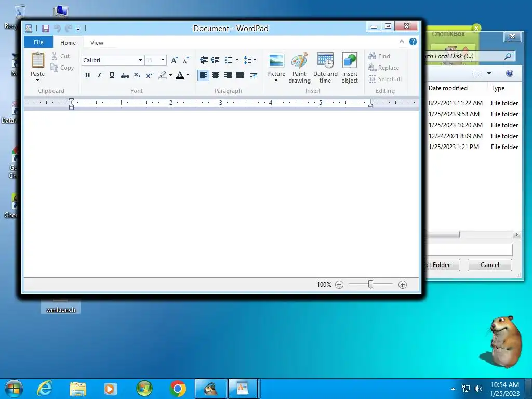Start a bulleted list
The height and width of the screenshot is (399, 532).
coord(229,60)
